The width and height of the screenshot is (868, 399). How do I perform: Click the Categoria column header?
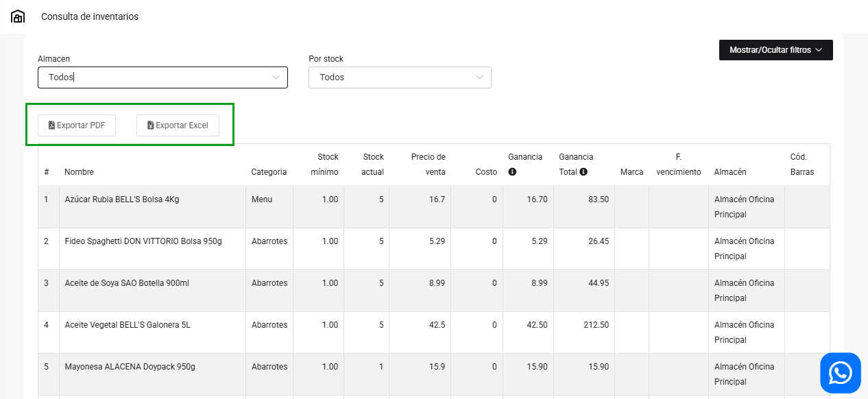269,172
